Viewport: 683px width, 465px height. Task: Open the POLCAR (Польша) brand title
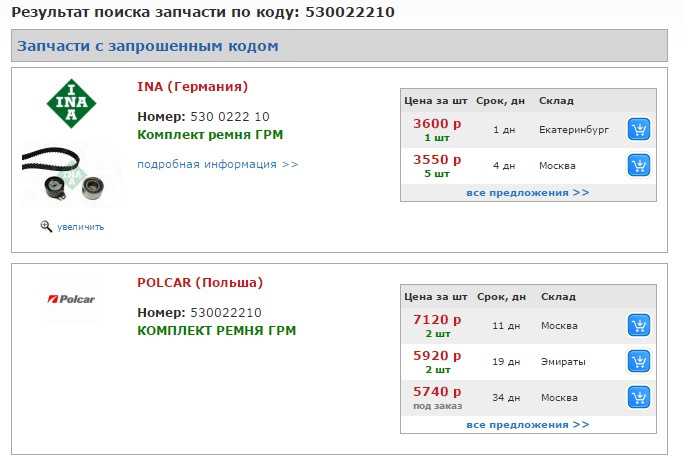point(200,282)
